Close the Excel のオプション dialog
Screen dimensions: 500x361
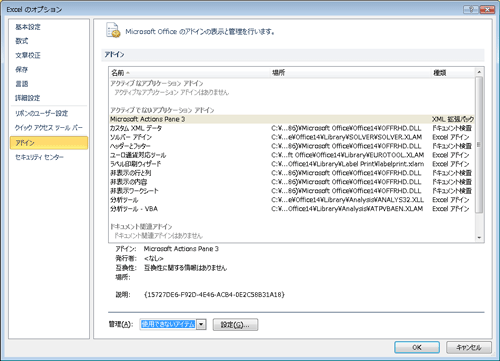tap(487, 9)
